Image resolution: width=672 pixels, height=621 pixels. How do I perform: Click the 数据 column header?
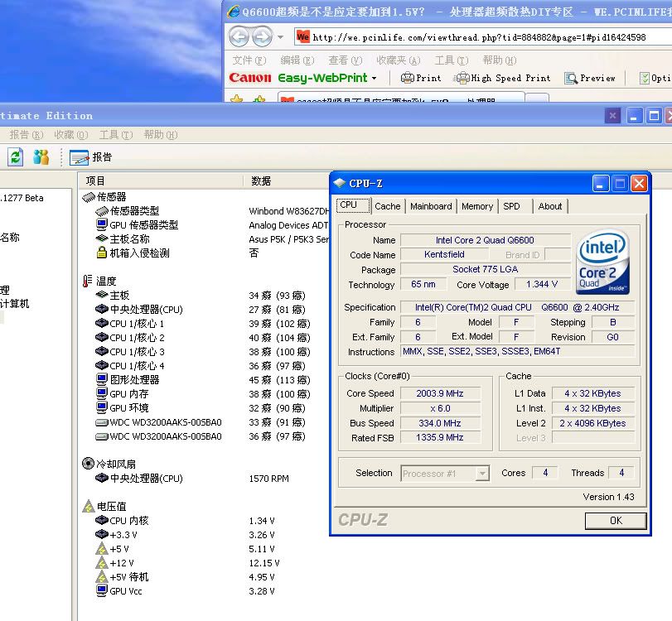[x=262, y=181]
